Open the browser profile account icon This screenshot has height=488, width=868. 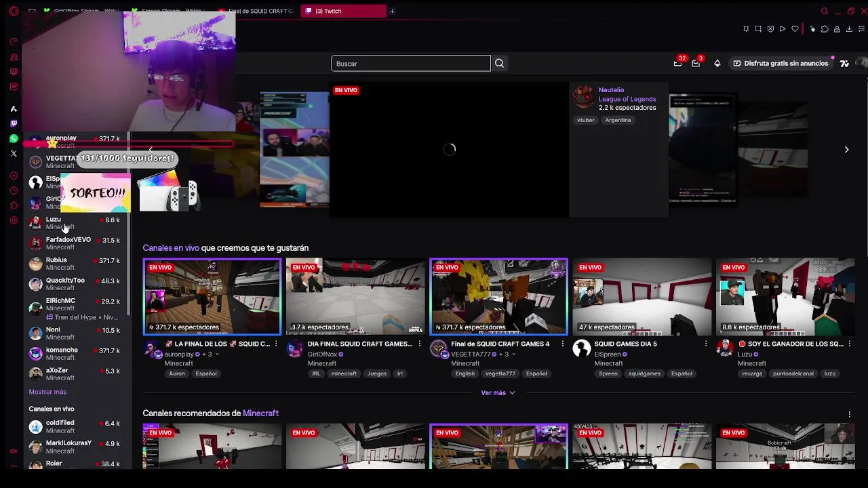click(837, 29)
